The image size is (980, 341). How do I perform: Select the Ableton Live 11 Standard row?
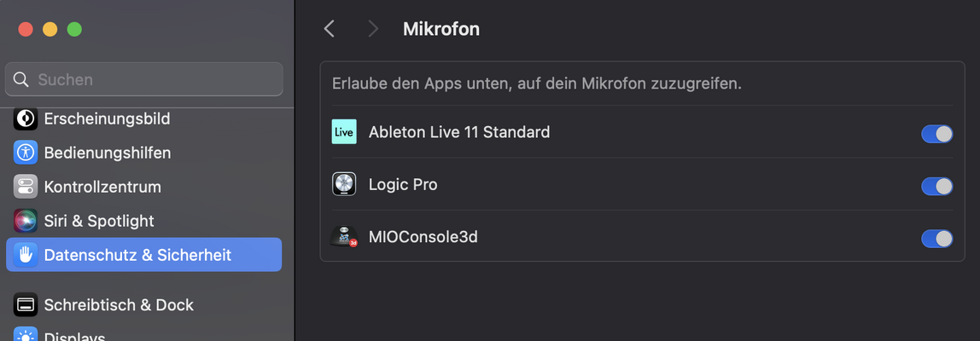coord(642,132)
